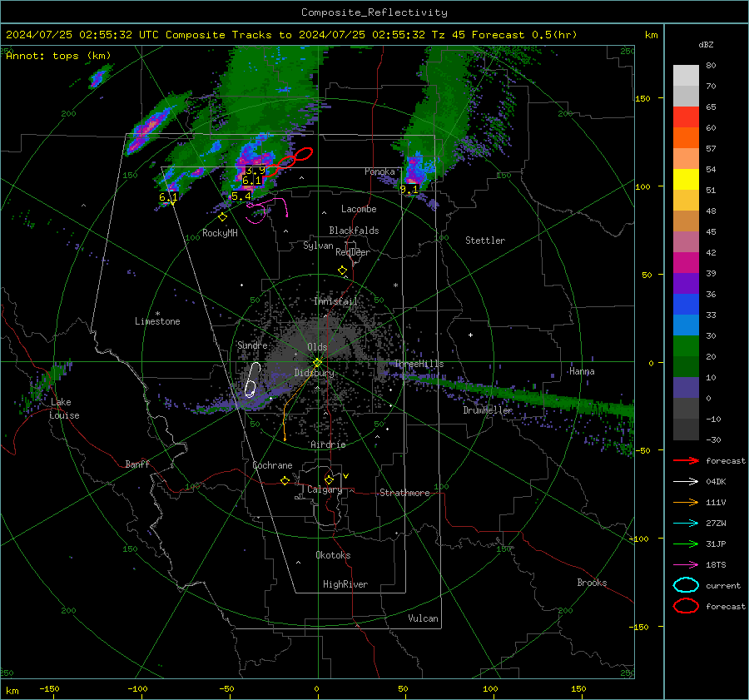
Task: Click the UTC timestamp forecast header line
Action: click(291, 35)
